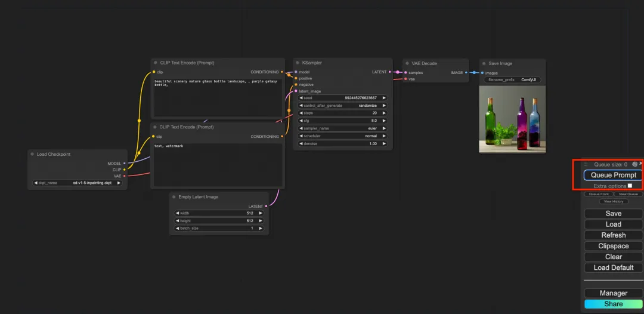Click the negative input socket on KSampler
This screenshot has height=314, width=644.
pyautogui.click(x=296, y=85)
